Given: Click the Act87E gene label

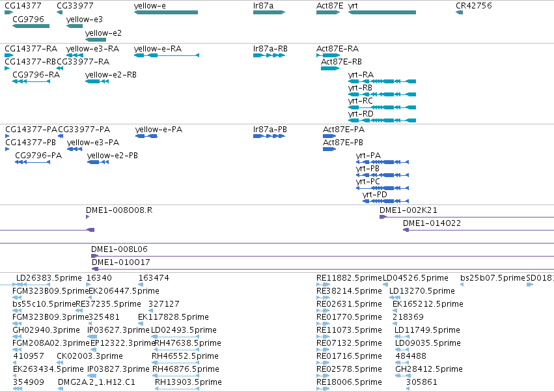Looking at the screenshot, I should pyautogui.click(x=329, y=6).
